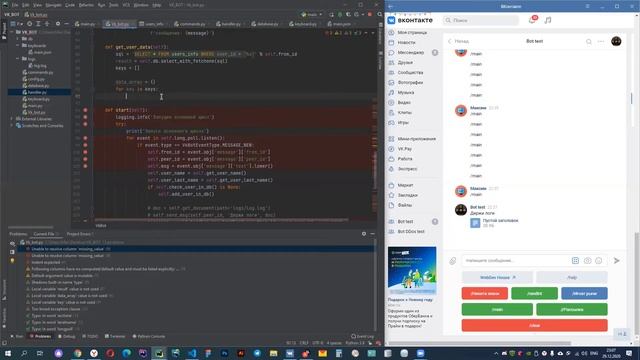Toggle breakpoint on the self.from_id line

click(85, 152)
